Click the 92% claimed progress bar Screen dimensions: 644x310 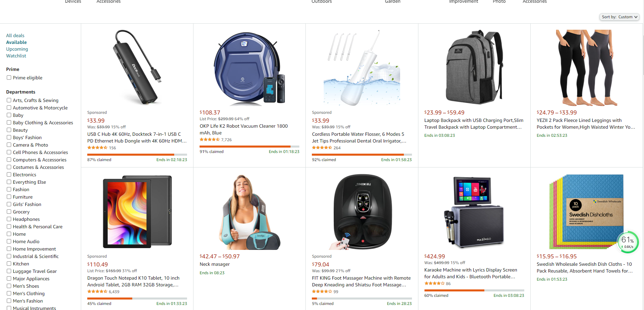pos(362,155)
